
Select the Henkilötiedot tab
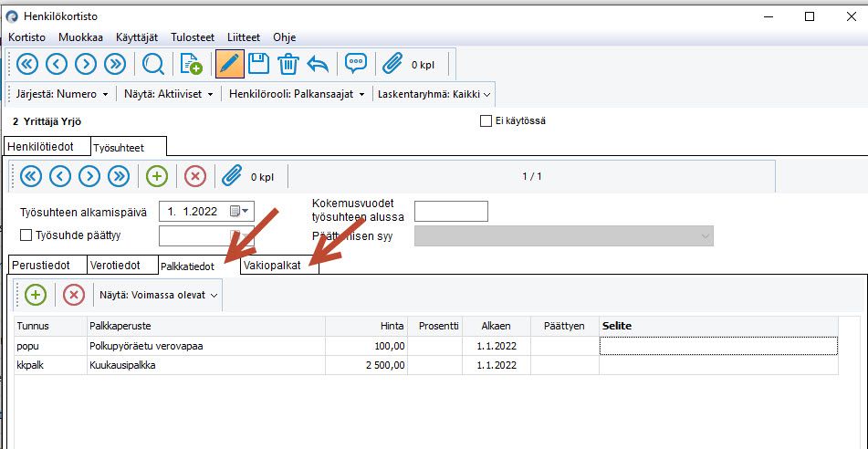coord(47,146)
